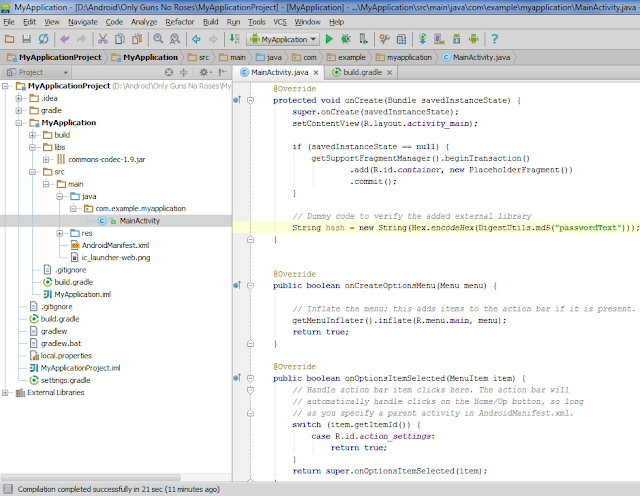Expand the .idea folder
The height and width of the screenshot is (496, 640).
click(x=19, y=98)
